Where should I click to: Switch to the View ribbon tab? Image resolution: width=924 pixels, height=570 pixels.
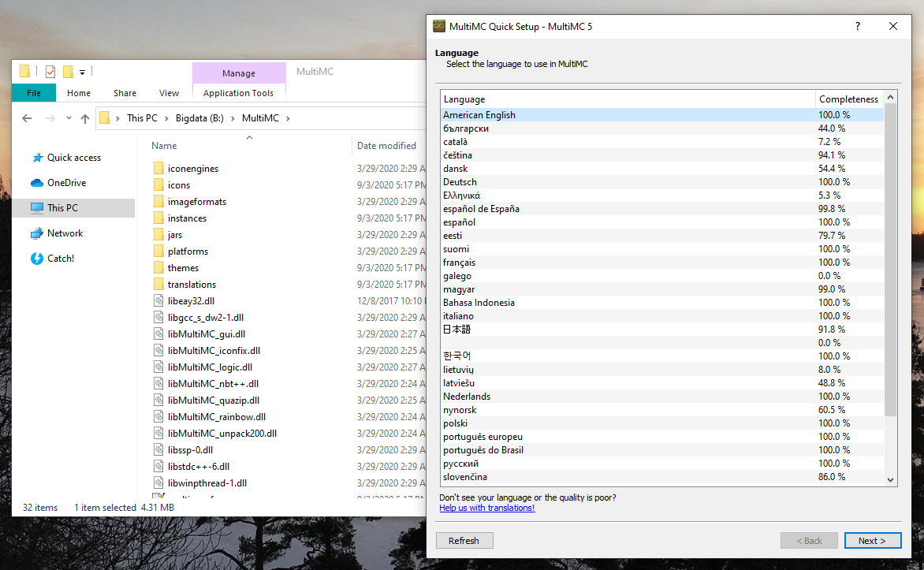pyautogui.click(x=169, y=92)
